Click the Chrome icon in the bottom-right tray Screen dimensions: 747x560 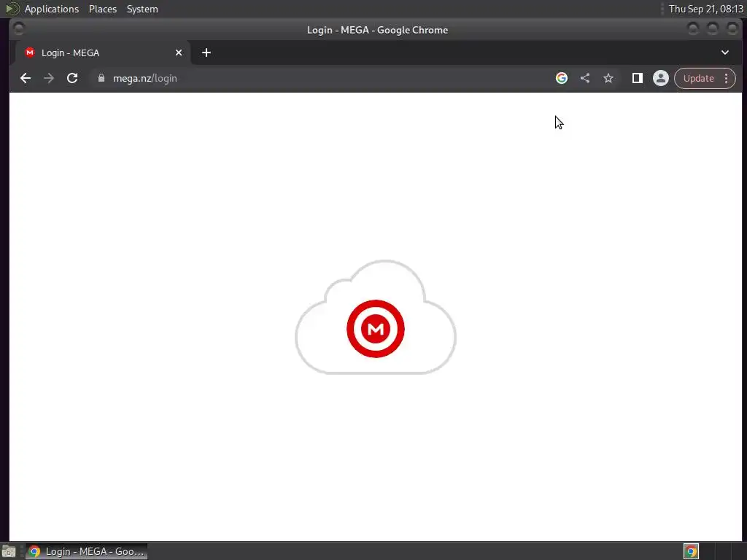[691, 551]
